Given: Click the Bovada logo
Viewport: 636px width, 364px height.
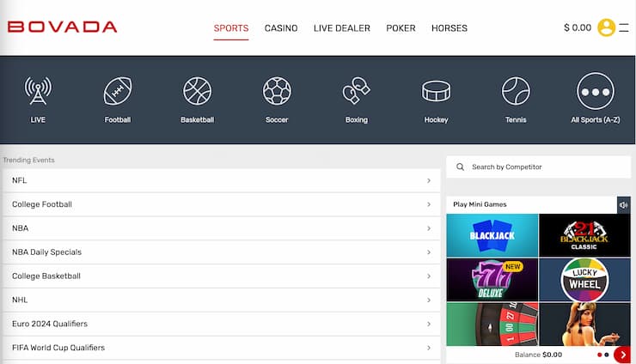Looking at the screenshot, I should [x=63, y=27].
